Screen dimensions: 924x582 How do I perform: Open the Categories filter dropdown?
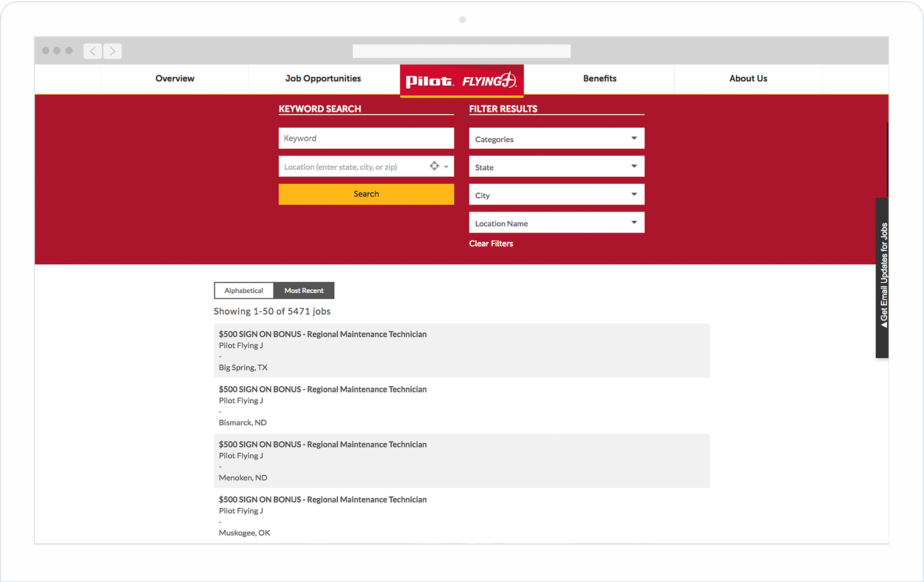pyautogui.click(x=557, y=138)
